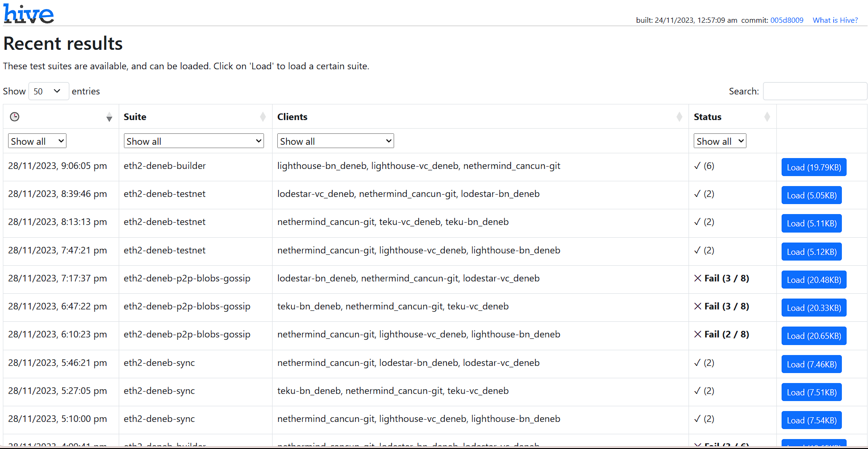Viewport: 868px width, 449px height.
Task: Load the 19.79KB eth2-deneb-builder suite
Action: click(x=813, y=167)
